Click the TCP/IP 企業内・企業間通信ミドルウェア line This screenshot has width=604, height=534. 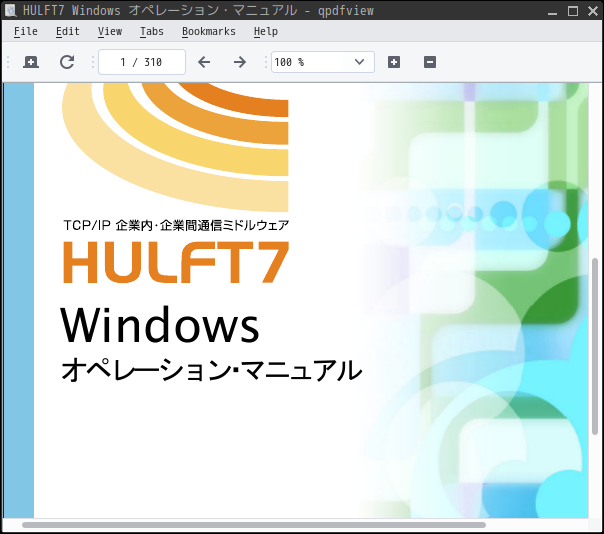click(176, 225)
